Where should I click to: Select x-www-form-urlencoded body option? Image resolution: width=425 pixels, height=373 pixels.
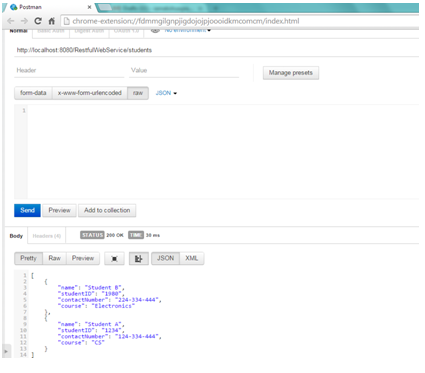click(x=90, y=93)
